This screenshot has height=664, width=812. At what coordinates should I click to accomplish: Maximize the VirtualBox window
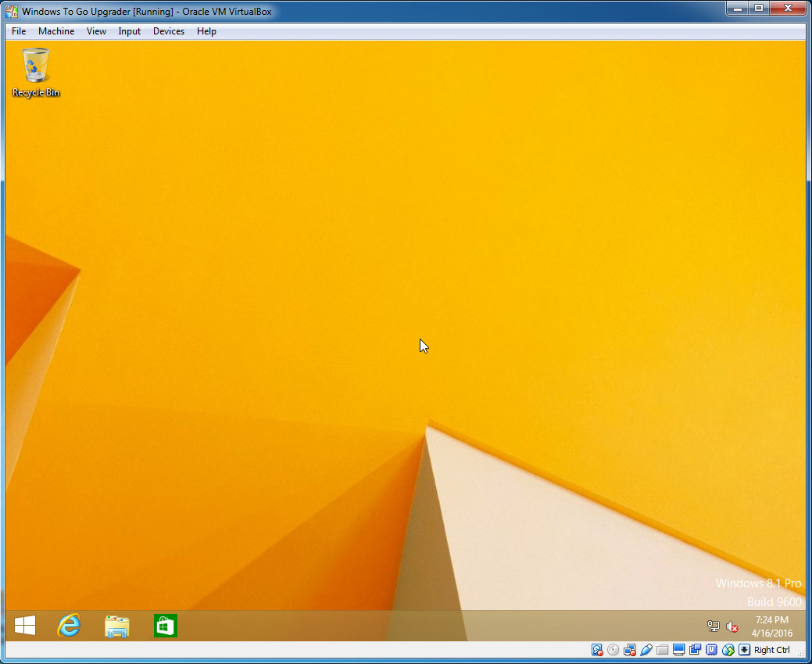759,9
